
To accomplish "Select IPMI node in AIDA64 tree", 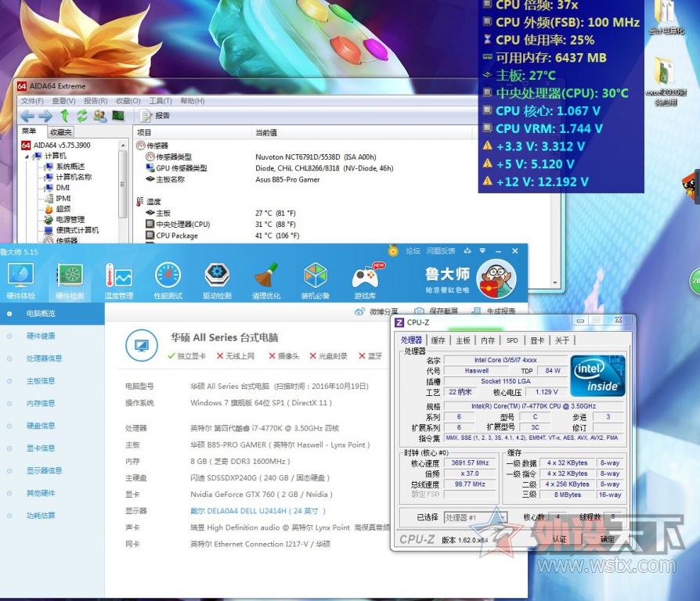I will pyautogui.click(x=63, y=199).
